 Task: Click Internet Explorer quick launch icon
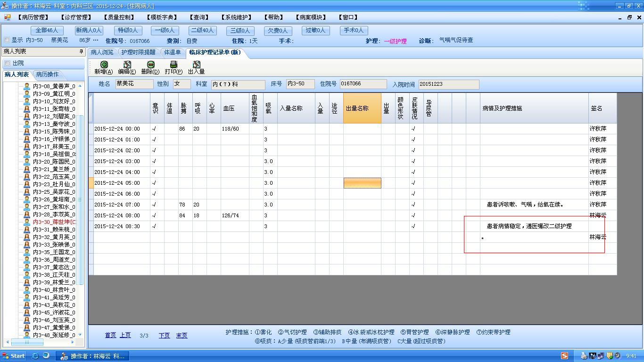(x=35, y=356)
